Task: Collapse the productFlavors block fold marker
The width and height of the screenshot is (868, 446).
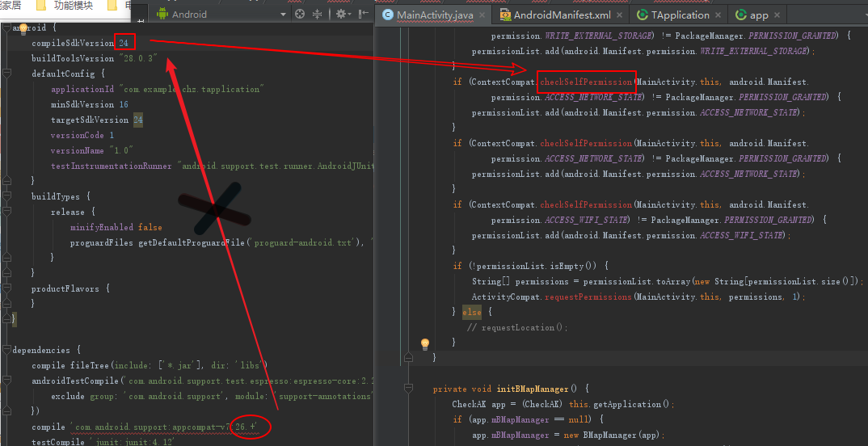Action: pos(6,288)
